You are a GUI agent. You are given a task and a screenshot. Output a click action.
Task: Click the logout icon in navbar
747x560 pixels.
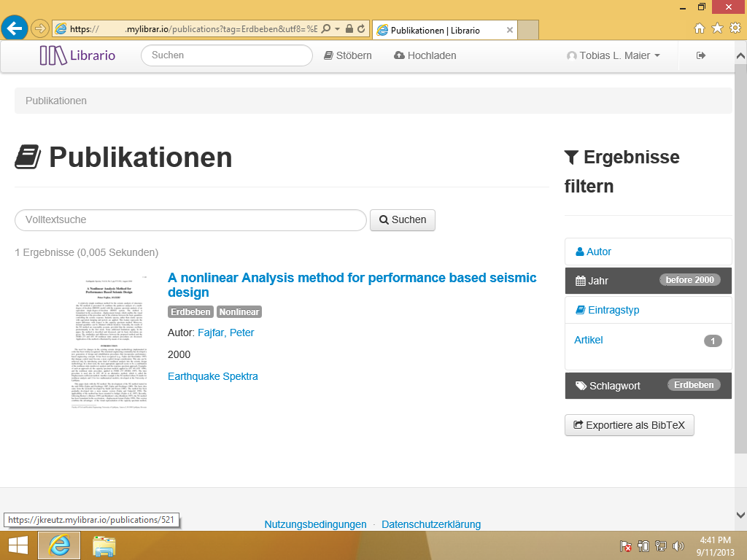(701, 55)
